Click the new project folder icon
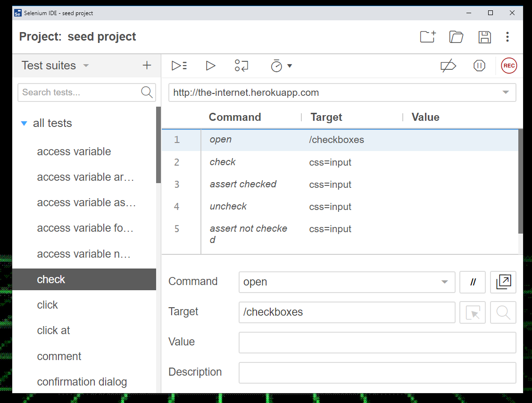 428,37
